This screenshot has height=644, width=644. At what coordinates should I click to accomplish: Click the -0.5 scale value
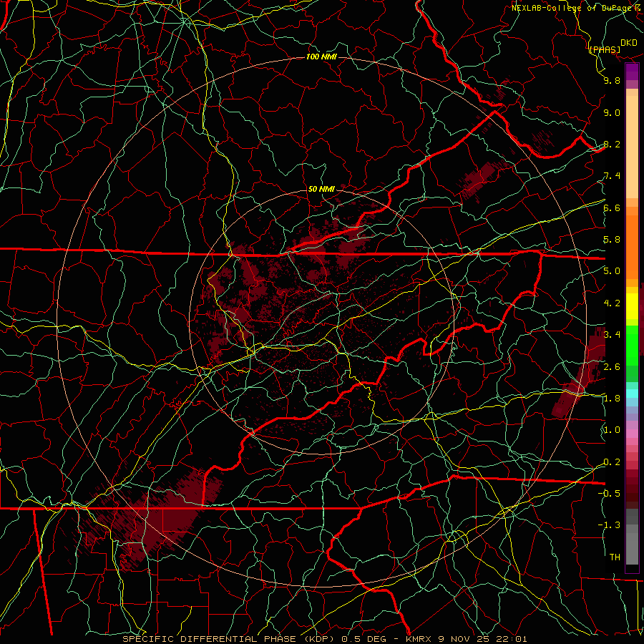(x=609, y=493)
